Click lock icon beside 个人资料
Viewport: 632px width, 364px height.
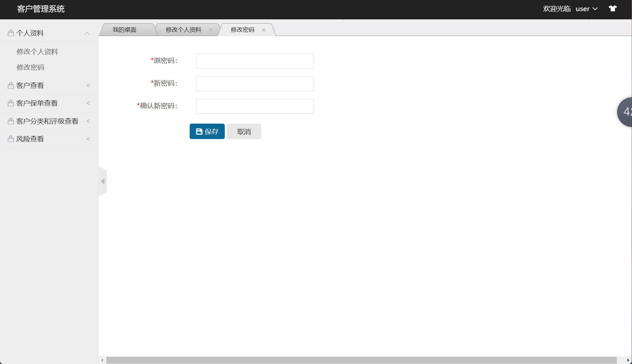[11, 33]
